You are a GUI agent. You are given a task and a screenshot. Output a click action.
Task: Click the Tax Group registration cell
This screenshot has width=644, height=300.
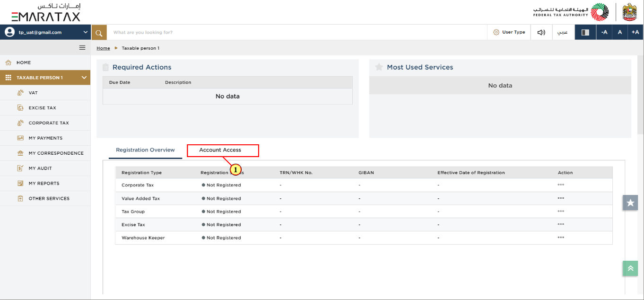133,212
